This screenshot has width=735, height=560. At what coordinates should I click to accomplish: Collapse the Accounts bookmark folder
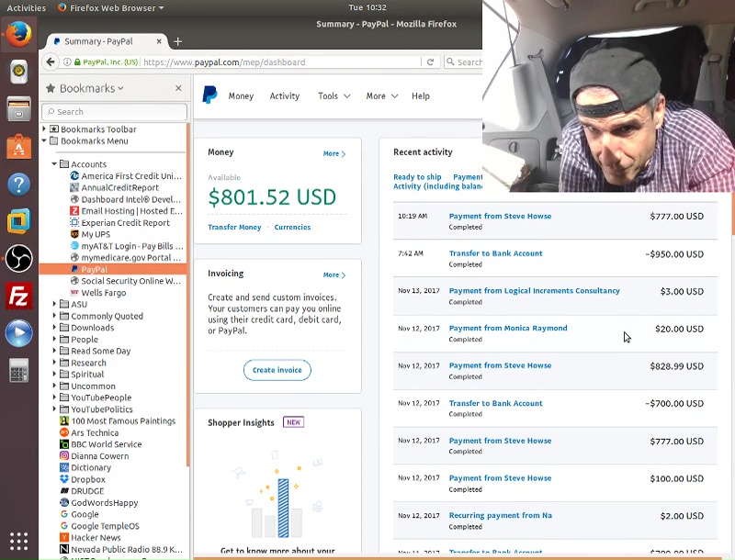[54, 164]
